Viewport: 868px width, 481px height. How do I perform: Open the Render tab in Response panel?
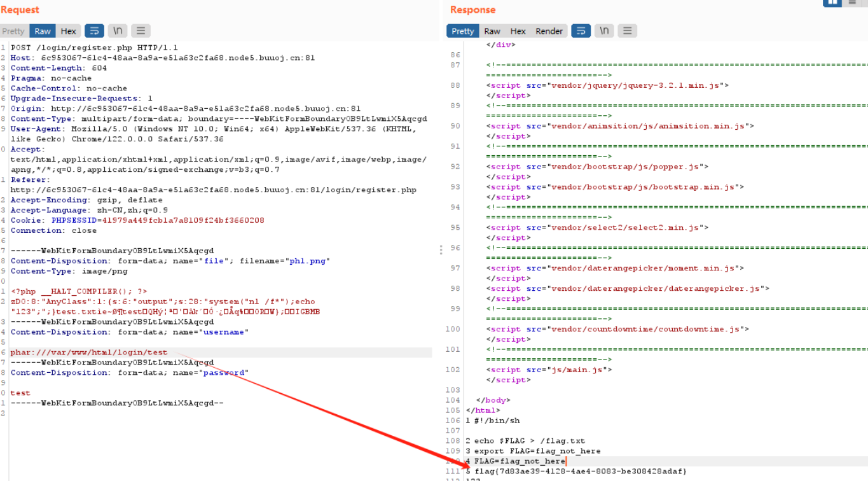(x=549, y=31)
